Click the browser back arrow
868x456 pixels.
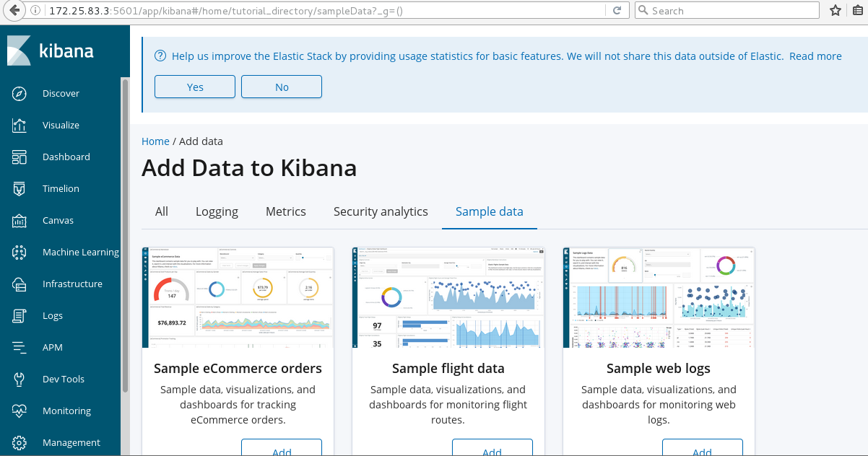tap(14, 11)
